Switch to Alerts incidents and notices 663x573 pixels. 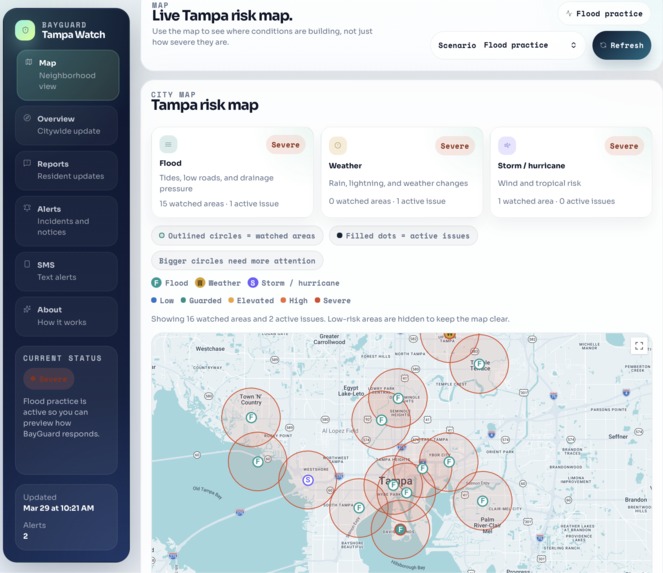66,220
